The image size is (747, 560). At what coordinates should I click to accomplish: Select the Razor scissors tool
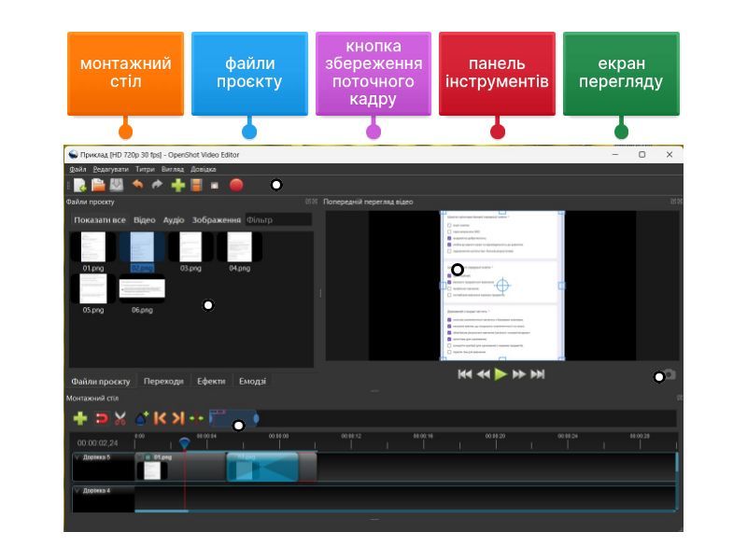click(x=120, y=419)
